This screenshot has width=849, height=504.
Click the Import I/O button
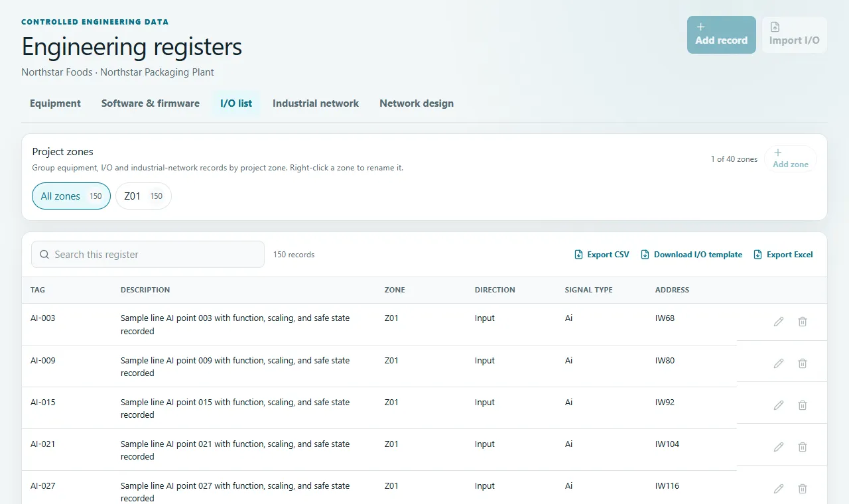tap(795, 34)
